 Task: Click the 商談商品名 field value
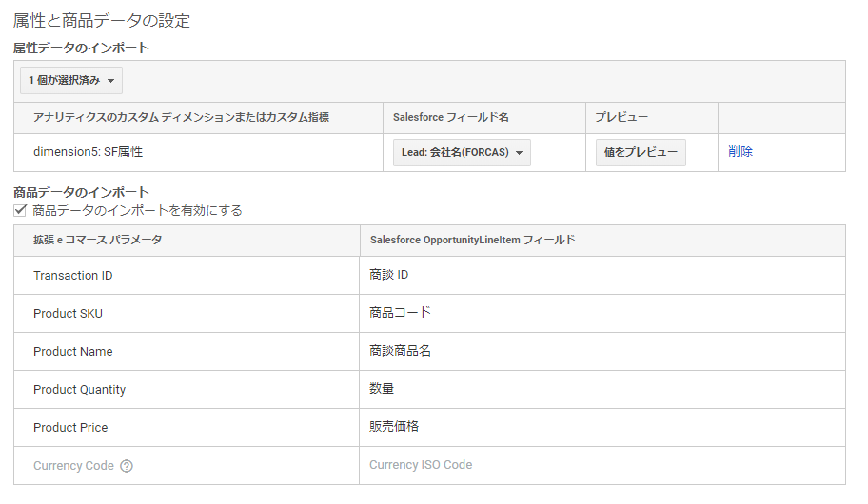(400, 351)
